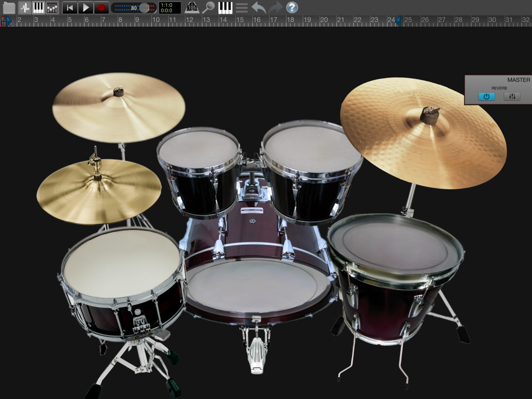Screen dimensions: 532x399
Task: Open the piano roll editor button
Action: (38, 7)
